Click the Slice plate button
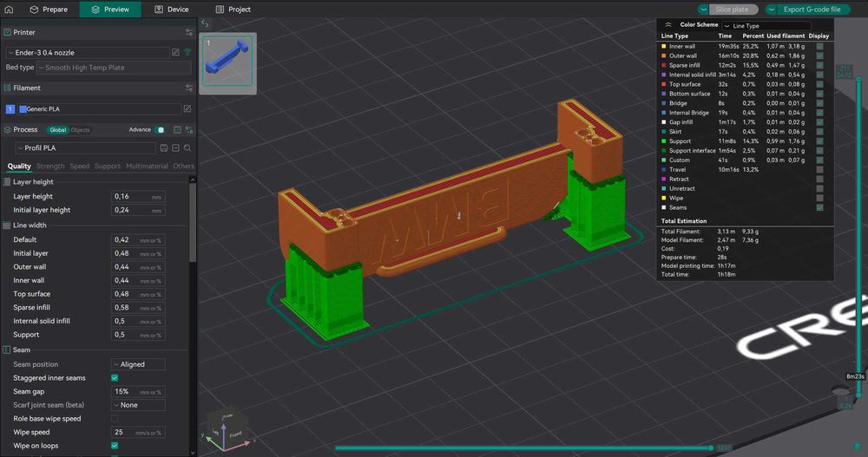868x457 pixels. click(x=733, y=10)
